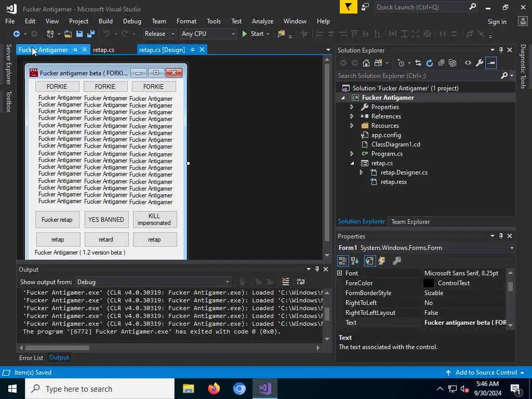Toggle Preview Selected Items in Solution Explorer
This screenshot has height=399, width=532.
point(491,63)
